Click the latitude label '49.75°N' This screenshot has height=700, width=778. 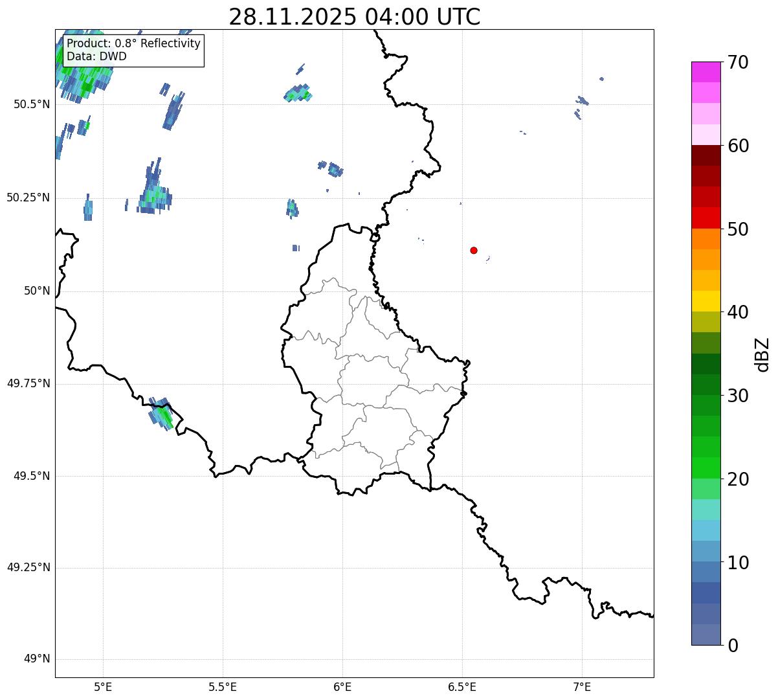[x=28, y=383]
